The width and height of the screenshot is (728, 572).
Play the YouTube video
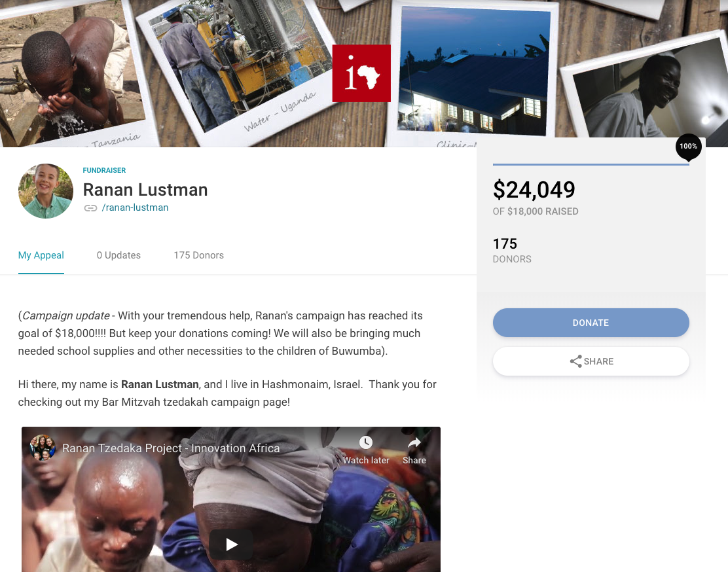230,544
